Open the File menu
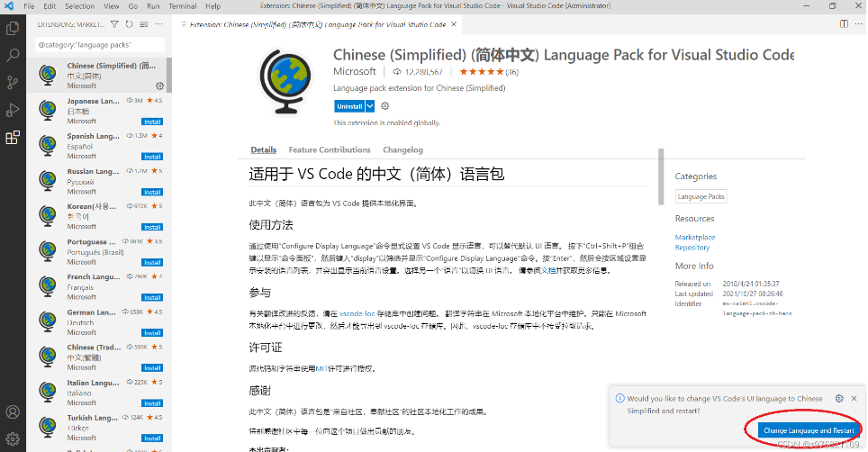Image resolution: width=868 pixels, height=452 pixels. [30, 6]
